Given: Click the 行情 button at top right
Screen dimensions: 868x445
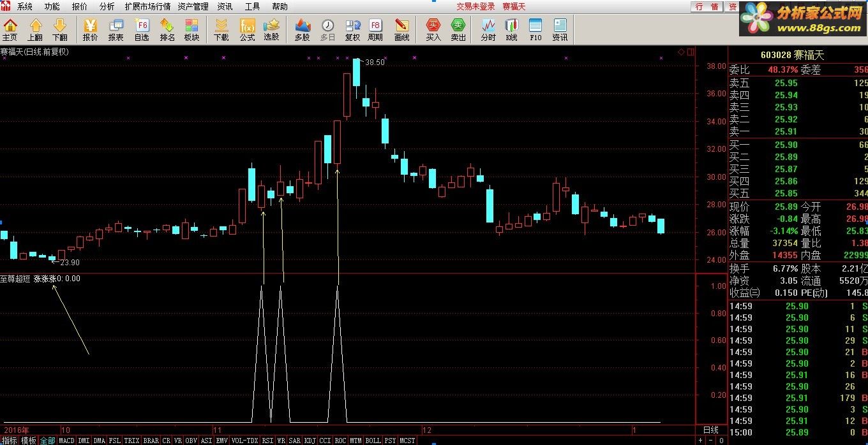Looking at the screenshot, I should [x=707, y=6].
